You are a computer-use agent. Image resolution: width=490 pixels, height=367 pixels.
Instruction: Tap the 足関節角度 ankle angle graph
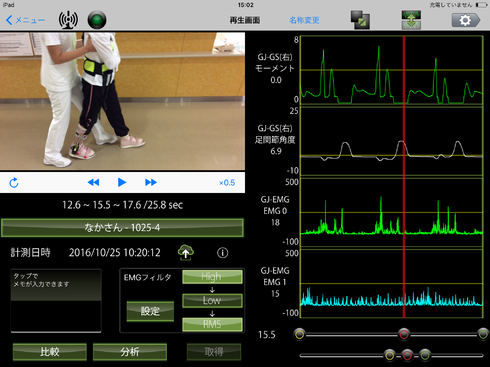[x=392, y=141]
